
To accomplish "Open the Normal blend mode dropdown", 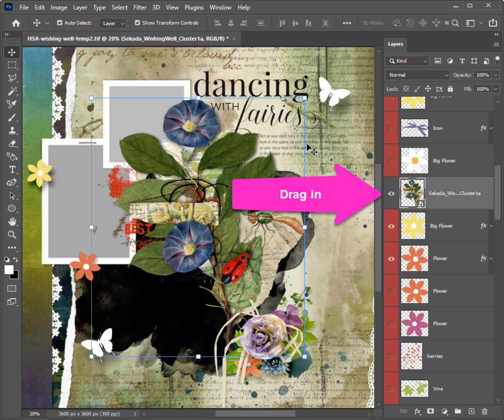I will (417, 75).
